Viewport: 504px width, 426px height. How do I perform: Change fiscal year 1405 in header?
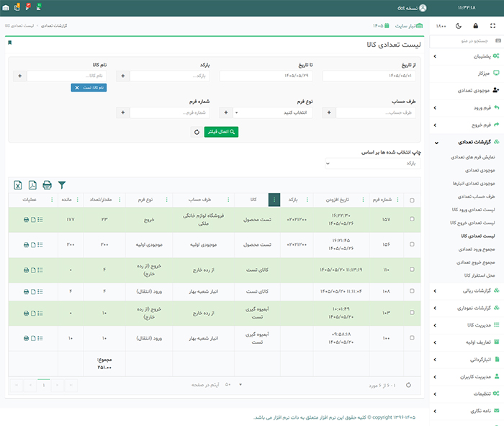(381, 26)
